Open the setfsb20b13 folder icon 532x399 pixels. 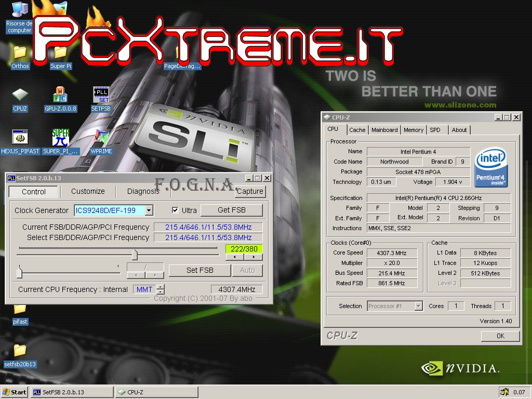point(20,355)
